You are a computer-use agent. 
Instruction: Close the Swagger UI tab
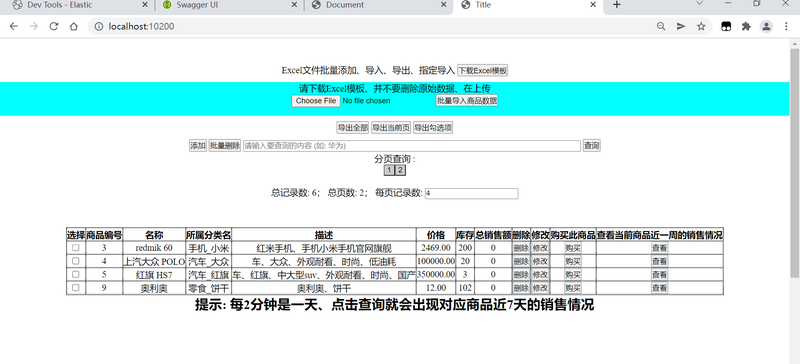tap(294, 5)
